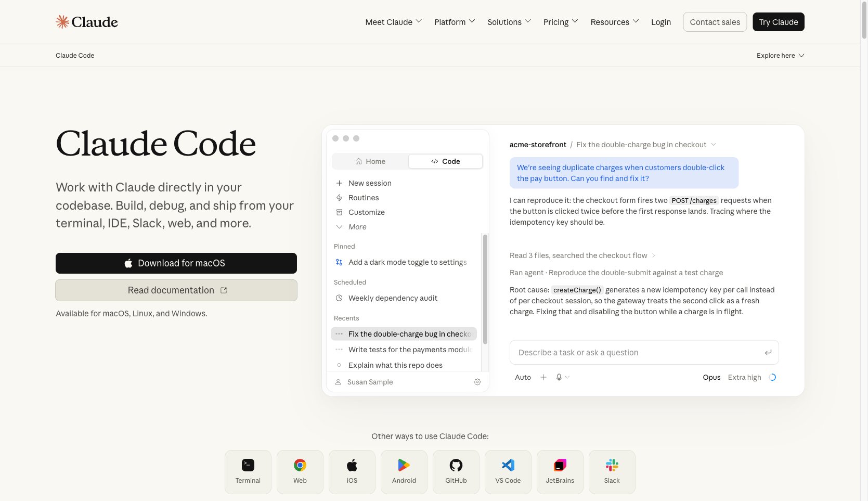
Task: Click the Routines lightning icon
Action: tap(339, 198)
